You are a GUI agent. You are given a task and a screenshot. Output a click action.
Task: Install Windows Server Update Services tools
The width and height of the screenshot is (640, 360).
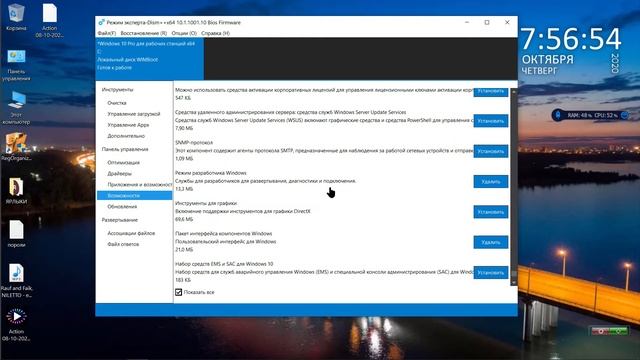pyautogui.click(x=491, y=121)
